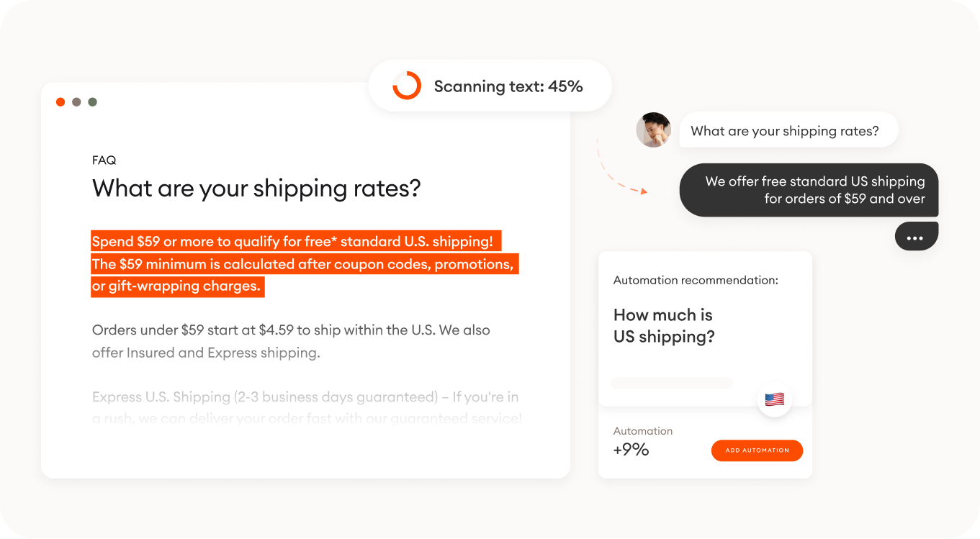
Task: Open the ellipsis options below the chat reply
Action: coord(916,235)
